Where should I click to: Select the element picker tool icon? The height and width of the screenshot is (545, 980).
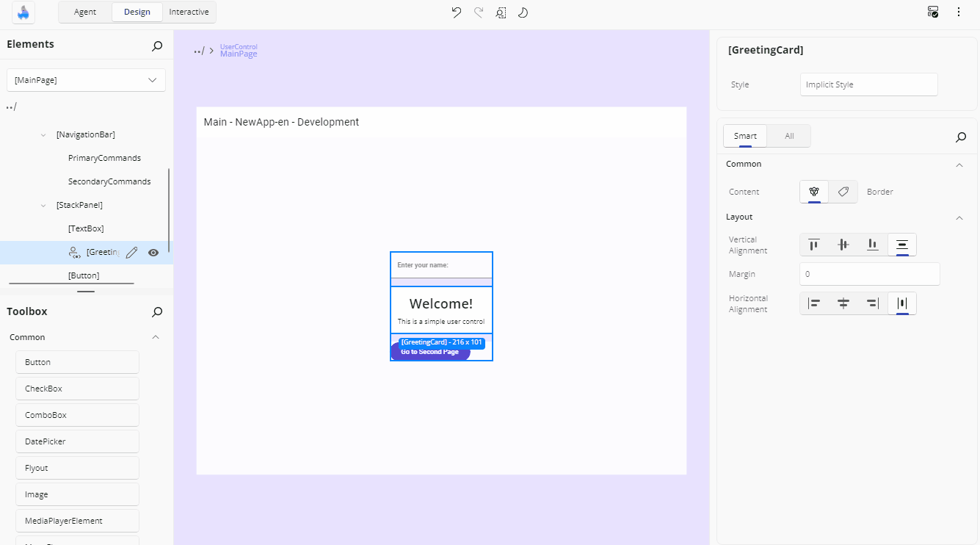501,12
